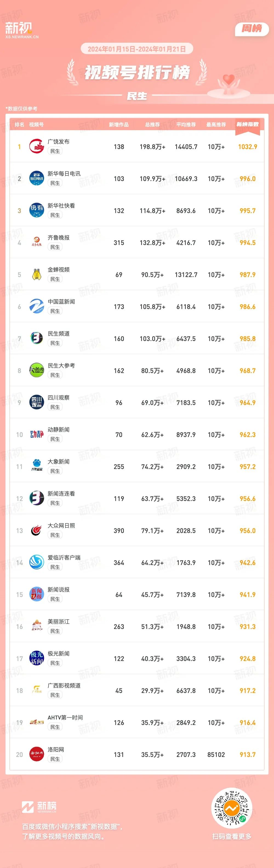Viewport: 274px width, 868px height.
Task: Click the 民生 tag under 民生频道
Action: tap(55, 343)
